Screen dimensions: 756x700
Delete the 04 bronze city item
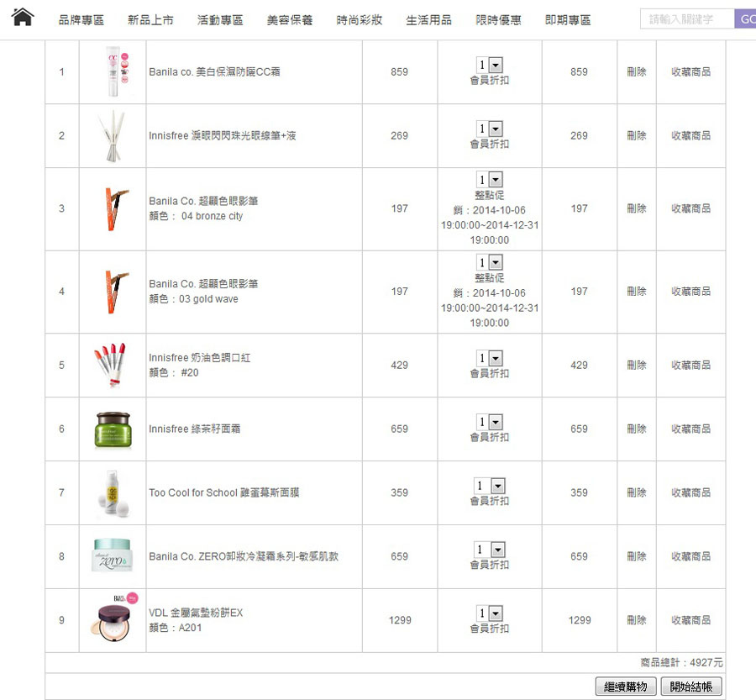[x=637, y=208]
